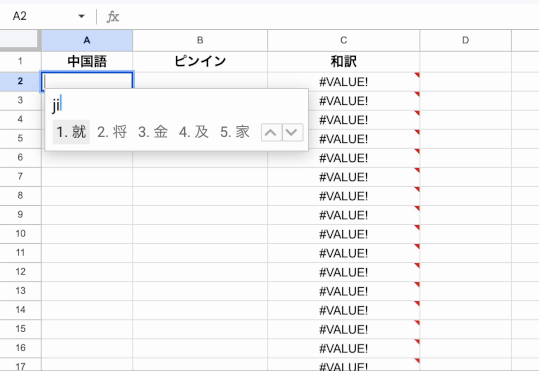
Task: Click #VALUE! cell in row 8
Action: 343,196
